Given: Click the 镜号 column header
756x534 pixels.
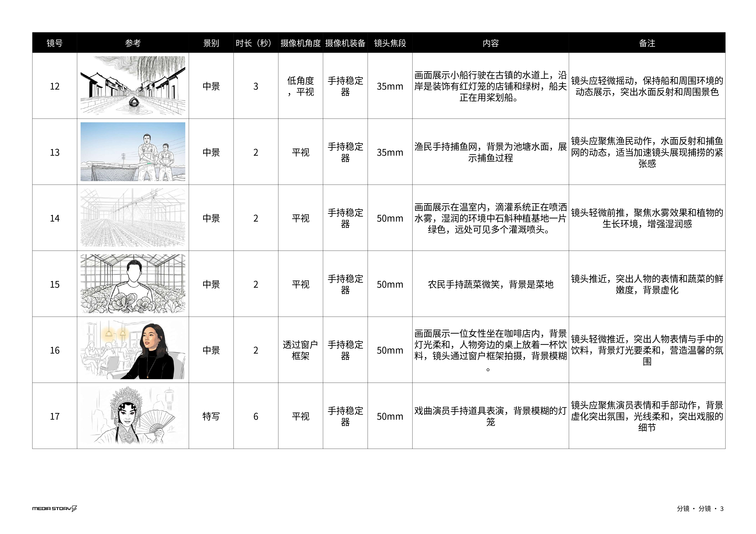Looking at the screenshot, I should pyautogui.click(x=55, y=43).
